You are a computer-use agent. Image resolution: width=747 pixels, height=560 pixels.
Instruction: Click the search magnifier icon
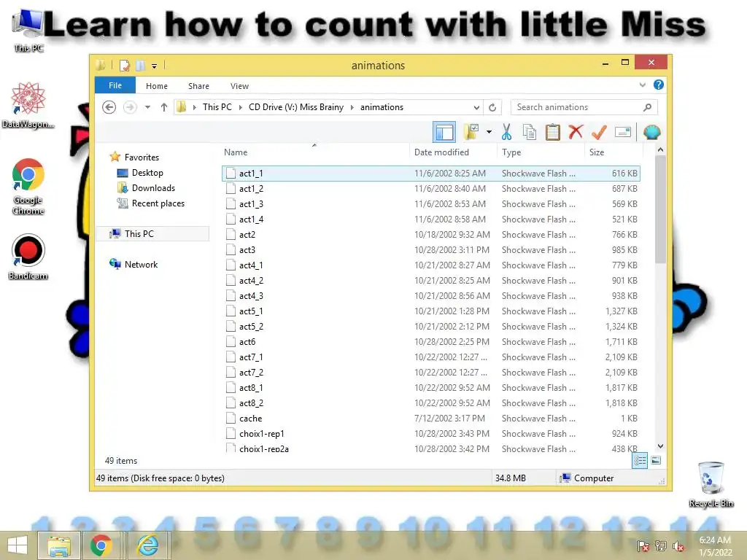pos(648,107)
